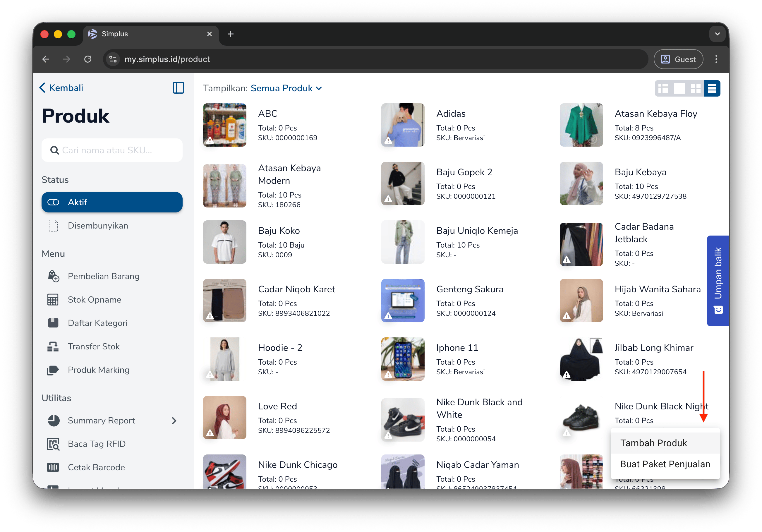Click the address bar URL

[167, 59]
